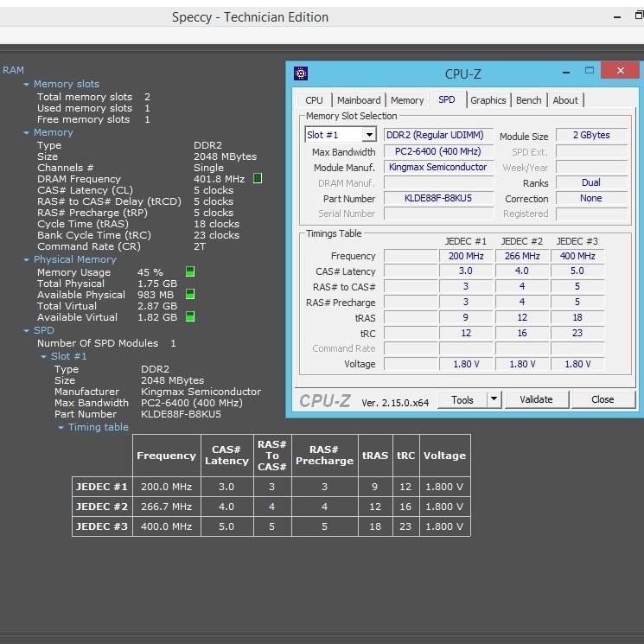The height and width of the screenshot is (644, 644).
Task: Click the Kingmax Semiconductor field in CPU-Z
Action: [x=438, y=167]
